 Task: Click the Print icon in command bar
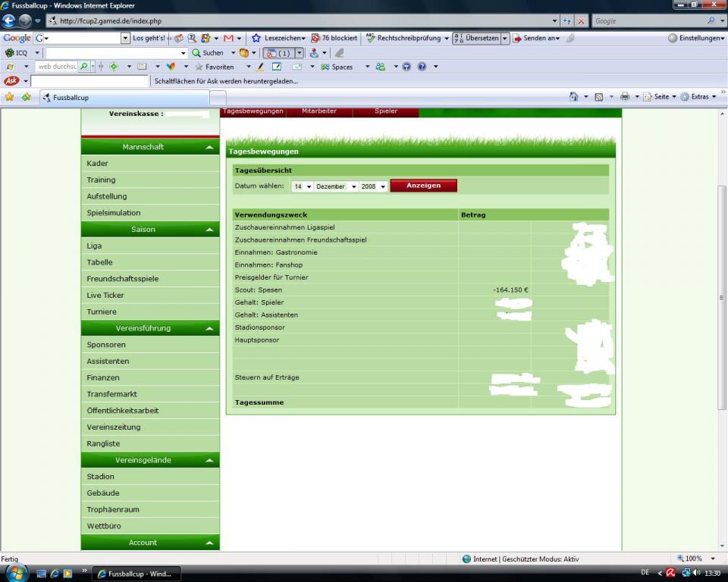click(625, 97)
